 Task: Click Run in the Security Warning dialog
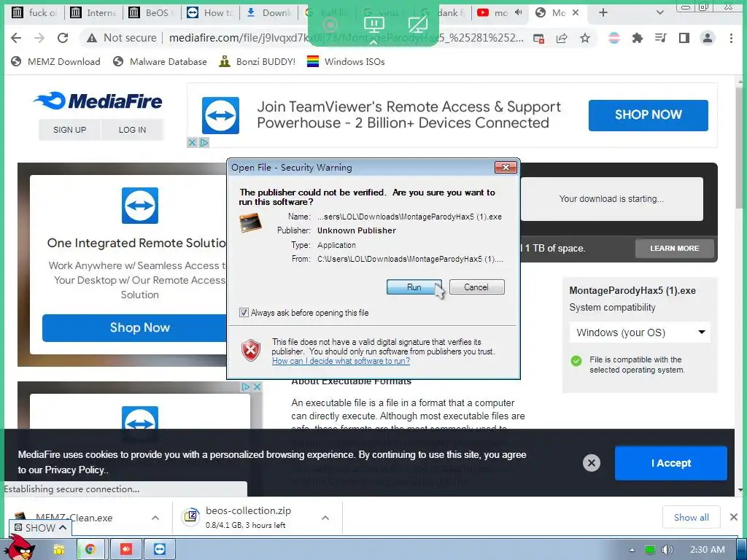point(414,287)
